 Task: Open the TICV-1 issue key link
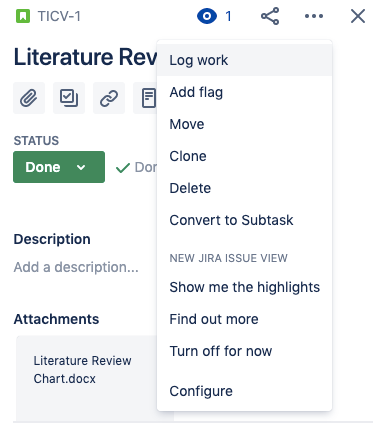pos(59,16)
